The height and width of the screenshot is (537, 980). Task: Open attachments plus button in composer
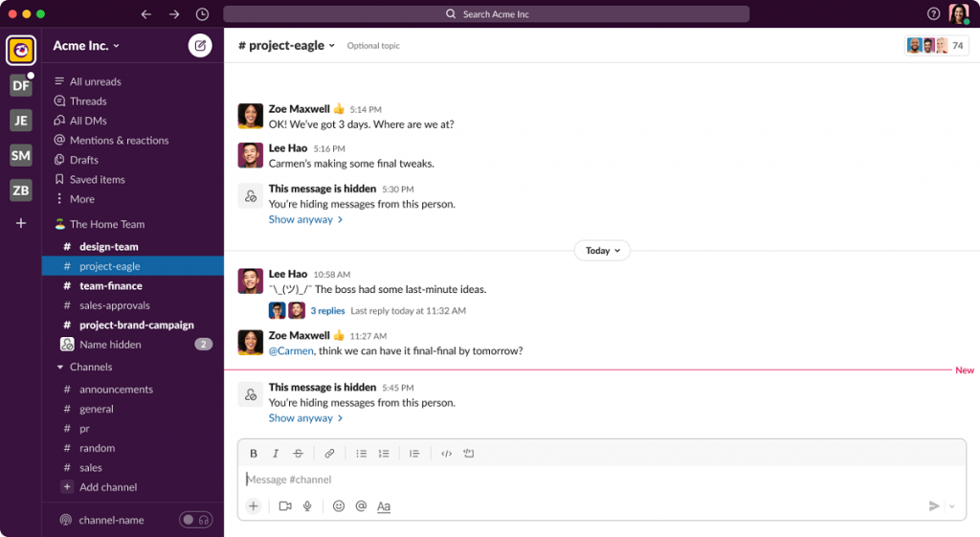[253, 505]
